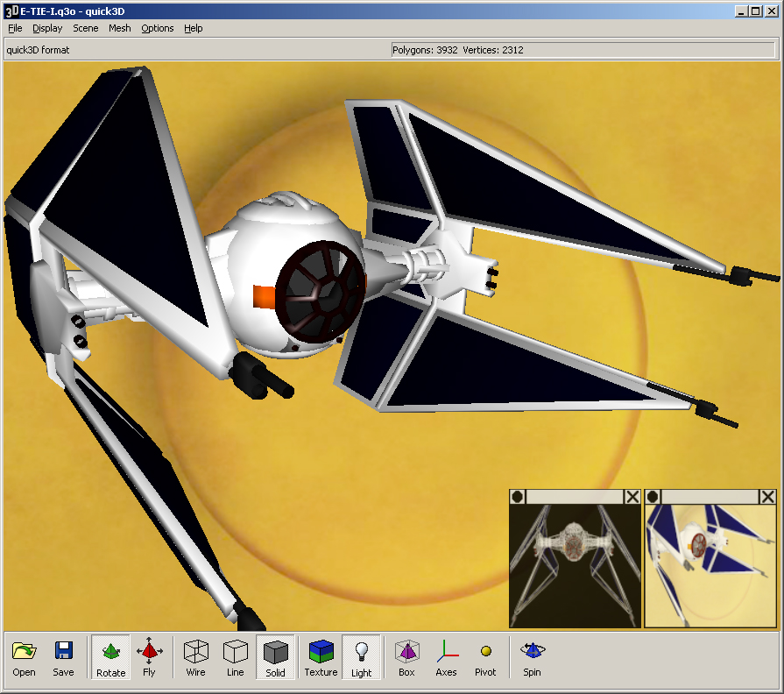Click the Open file toolbar icon
The image size is (784, 694).
(x=24, y=657)
